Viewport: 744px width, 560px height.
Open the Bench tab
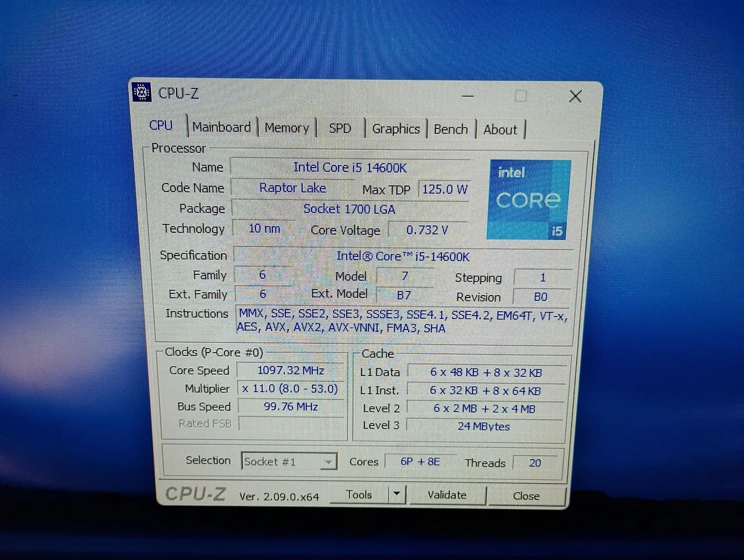pos(450,130)
